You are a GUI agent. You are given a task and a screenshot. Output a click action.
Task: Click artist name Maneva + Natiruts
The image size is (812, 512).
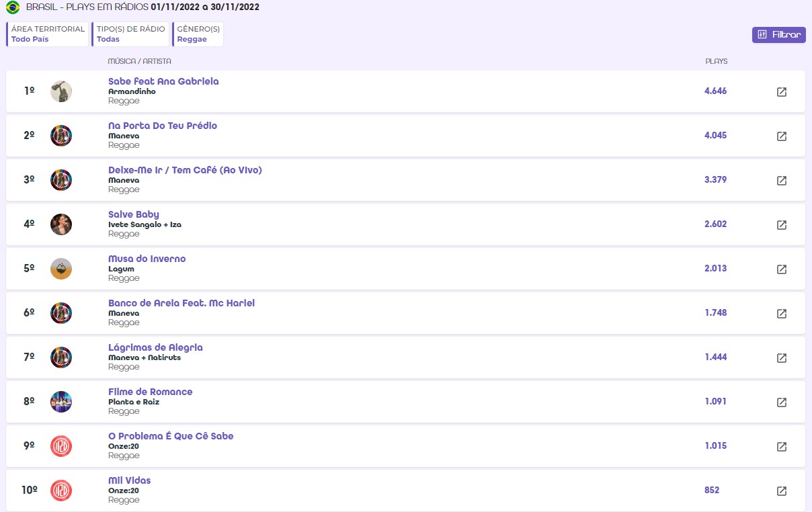(x=145, y=357)
